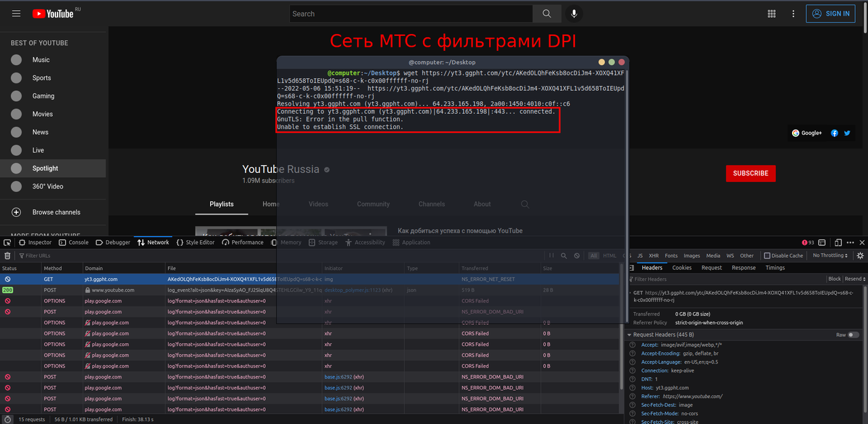This screenshot has height=424, width=868.
Task: Switch to Performance tab
Action: [x=242, y=242]
